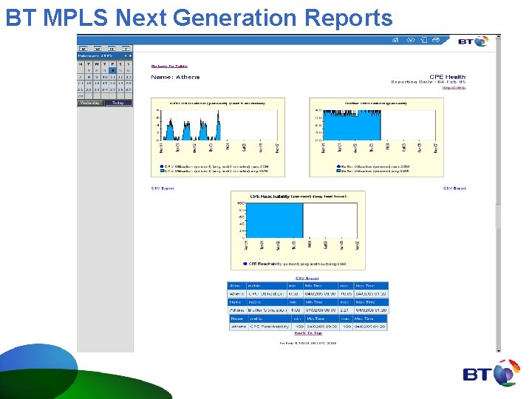532x399 pixels.
Task: Click 'Athens' name cell in the CPU Utilization row
Action: coord(236,294)
